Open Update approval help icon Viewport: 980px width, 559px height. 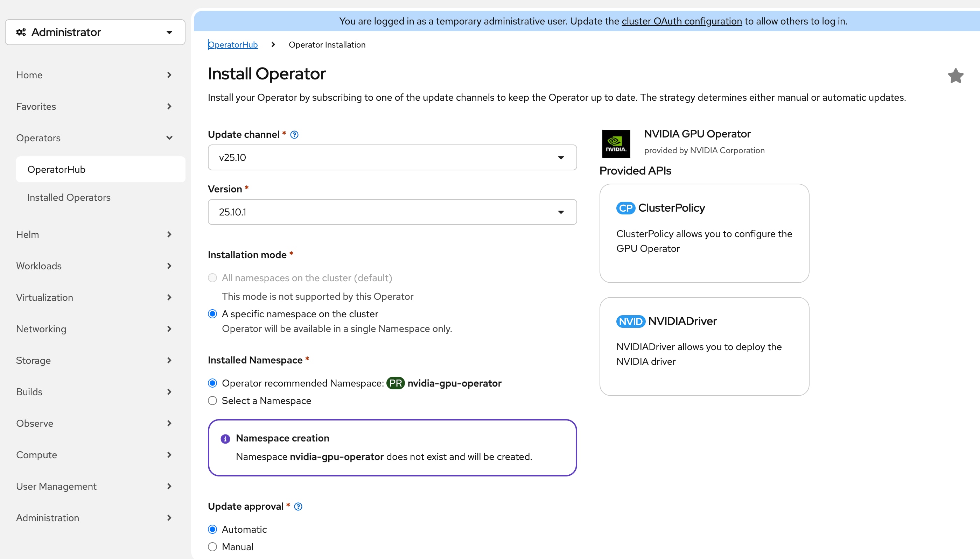(x=298, y=507)
